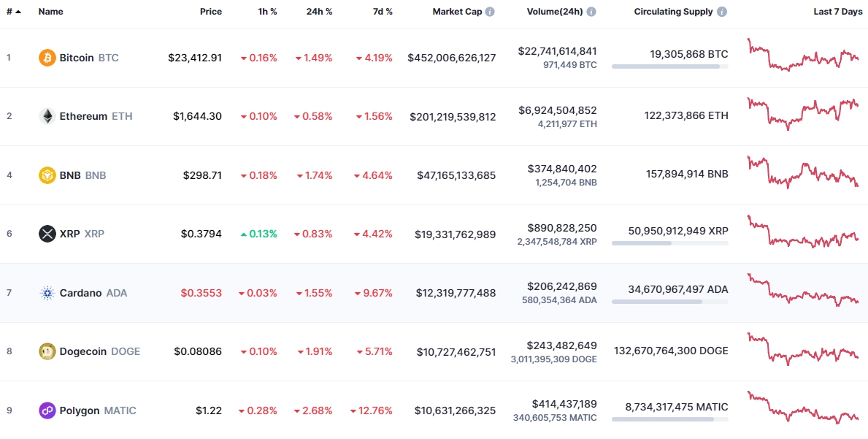Click the BNB coin logo icon

[47, 175]
